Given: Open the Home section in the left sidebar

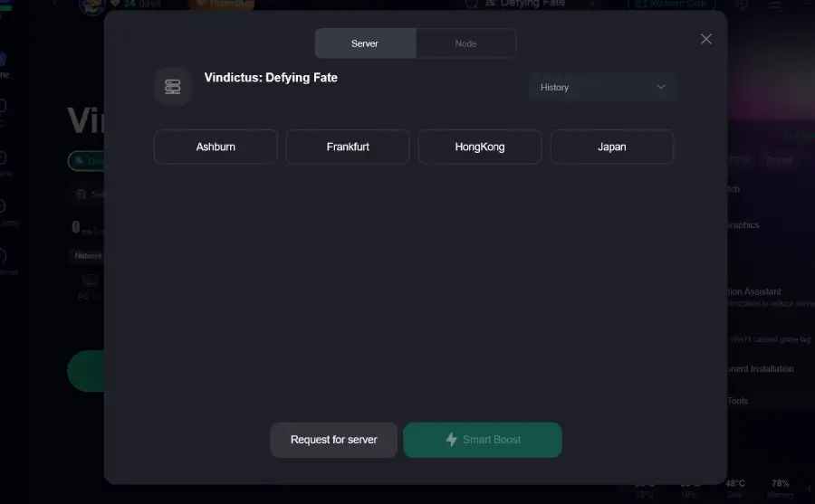Looking at the screenshot, I should (x=4, y=63).
